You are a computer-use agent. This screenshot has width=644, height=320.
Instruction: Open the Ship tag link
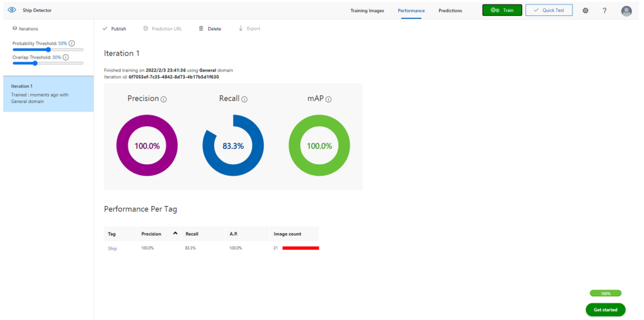pos(112,249)
